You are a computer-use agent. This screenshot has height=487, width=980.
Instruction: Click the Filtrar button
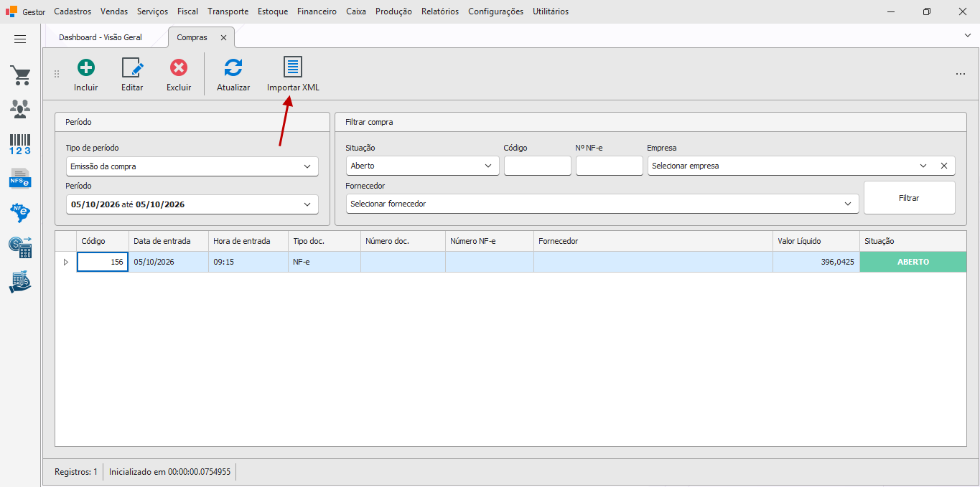pyautogui.click(x=909, y=197)
